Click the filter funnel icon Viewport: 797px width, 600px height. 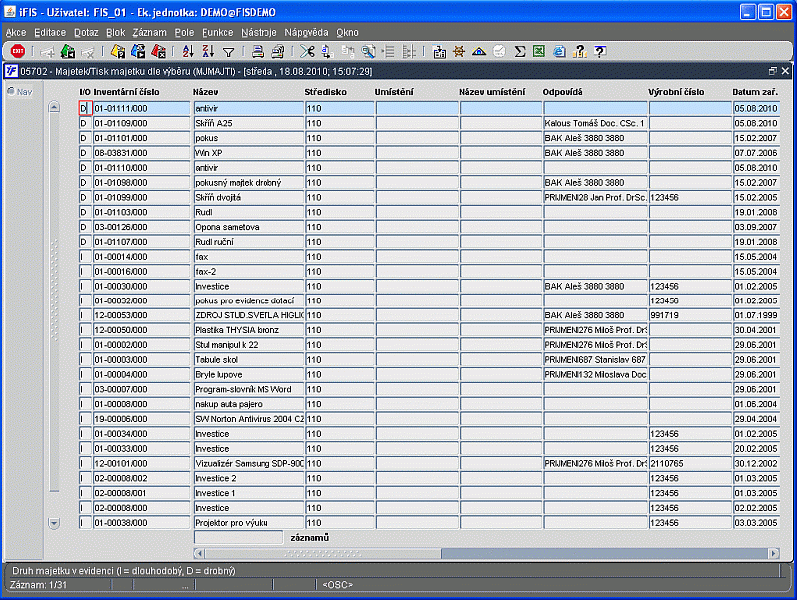coord(228,51)
